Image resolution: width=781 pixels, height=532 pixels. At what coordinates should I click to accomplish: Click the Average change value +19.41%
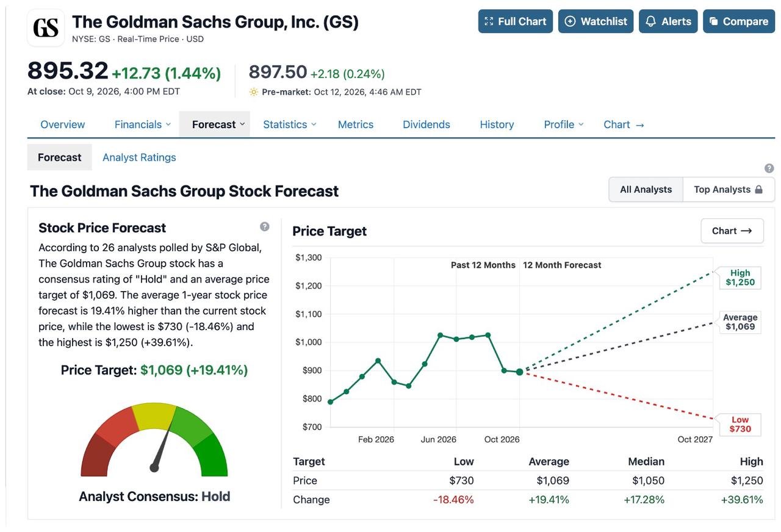[x=549, y=500]
